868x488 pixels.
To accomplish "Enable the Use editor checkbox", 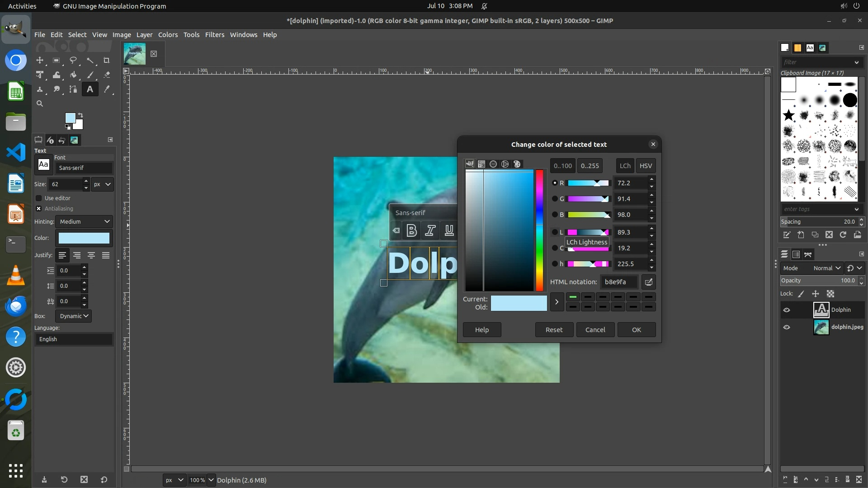I will (x=39, y=198).
